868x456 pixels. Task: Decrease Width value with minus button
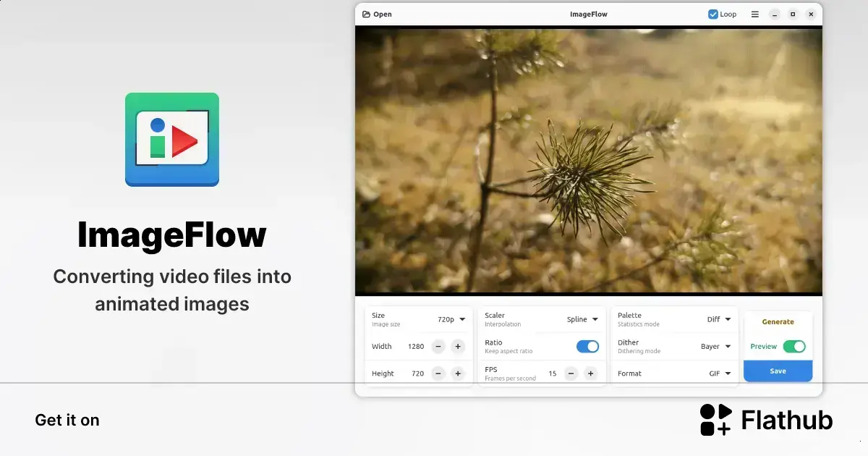438,347
